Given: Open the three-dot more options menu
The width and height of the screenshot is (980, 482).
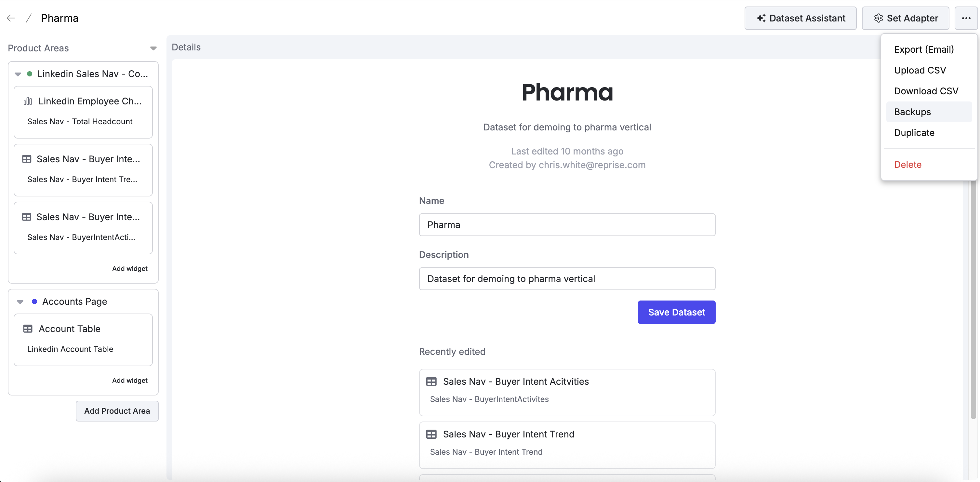Looking at the screenshot, I should 966,18.
